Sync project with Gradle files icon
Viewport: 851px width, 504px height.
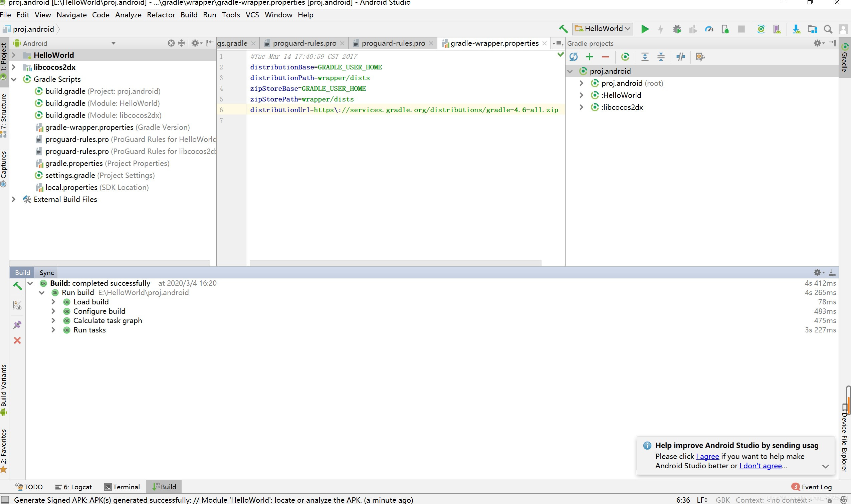click(761, 29)
